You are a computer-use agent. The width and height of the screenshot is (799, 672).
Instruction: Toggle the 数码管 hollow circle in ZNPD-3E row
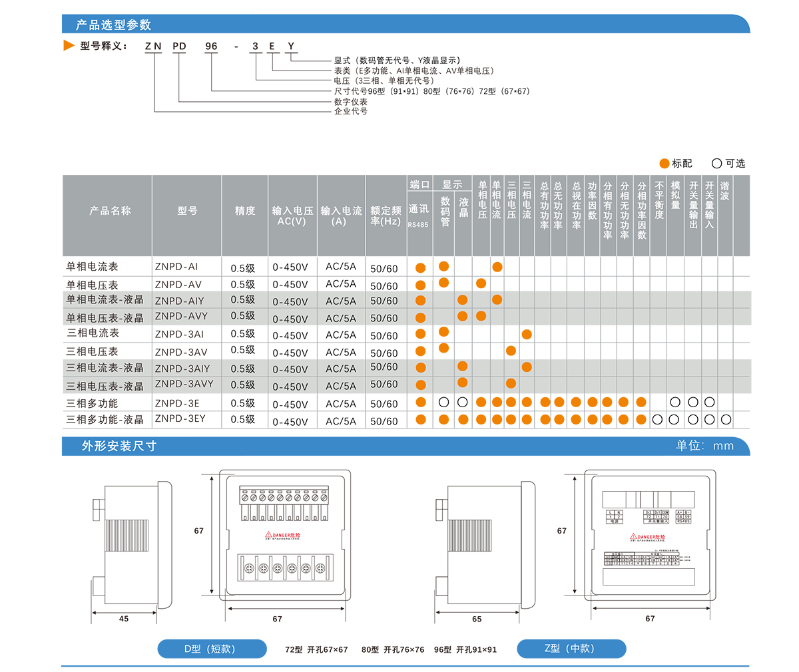coord(444,403)
